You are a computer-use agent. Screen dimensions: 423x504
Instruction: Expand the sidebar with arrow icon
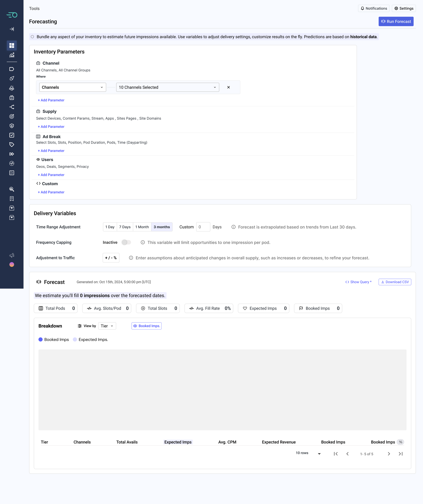coord(12,29)
